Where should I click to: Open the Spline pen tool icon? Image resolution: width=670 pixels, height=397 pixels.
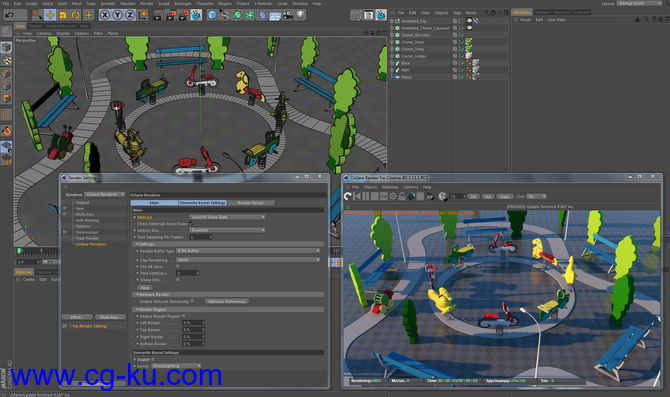(x=225, y=15)
